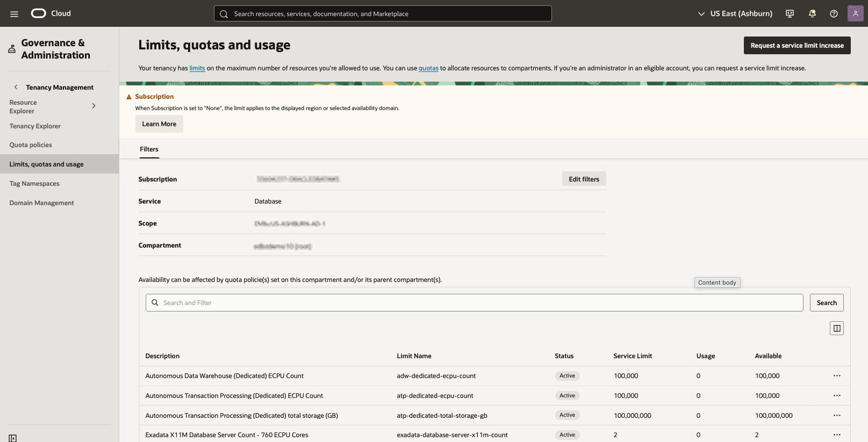Click the Search and Filter input field
This screenshot has width=868, height=442.
(x=474, y=303)
